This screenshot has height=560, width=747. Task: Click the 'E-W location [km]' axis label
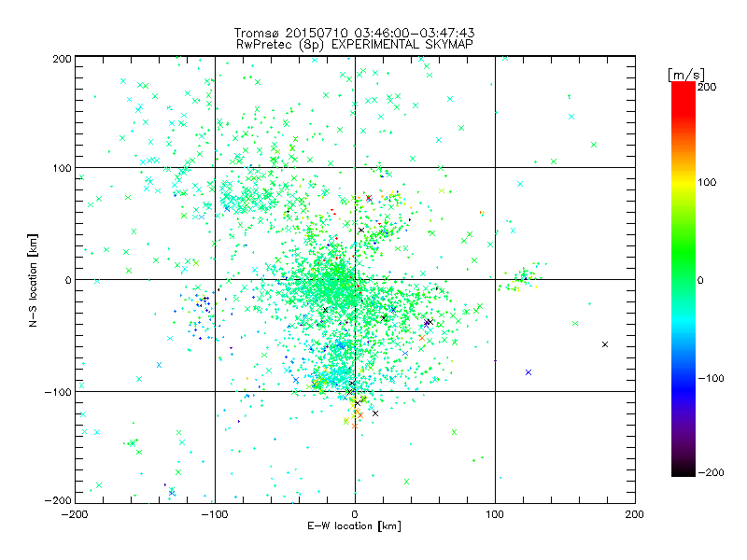[354, 526]
